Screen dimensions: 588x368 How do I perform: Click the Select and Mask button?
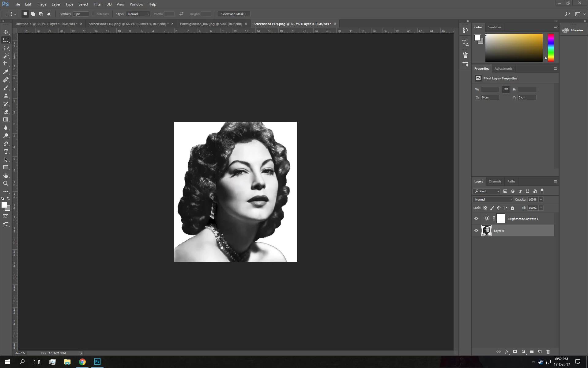tap(234, 14)
